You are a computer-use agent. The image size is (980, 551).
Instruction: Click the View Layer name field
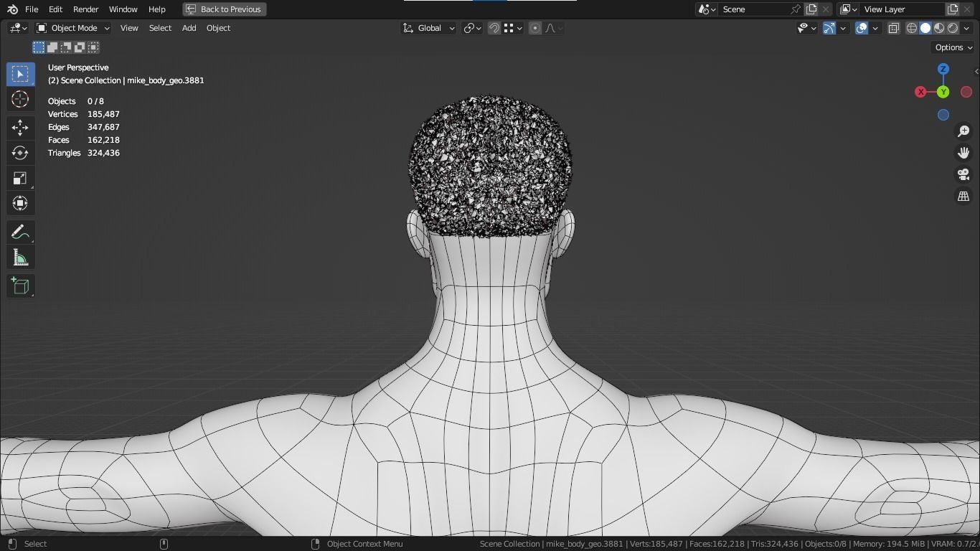903,9
